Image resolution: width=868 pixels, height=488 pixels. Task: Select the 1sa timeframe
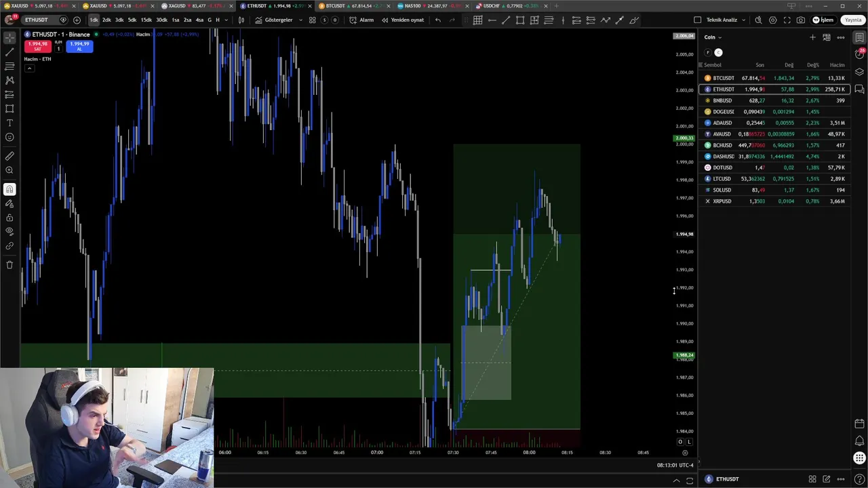176,20
